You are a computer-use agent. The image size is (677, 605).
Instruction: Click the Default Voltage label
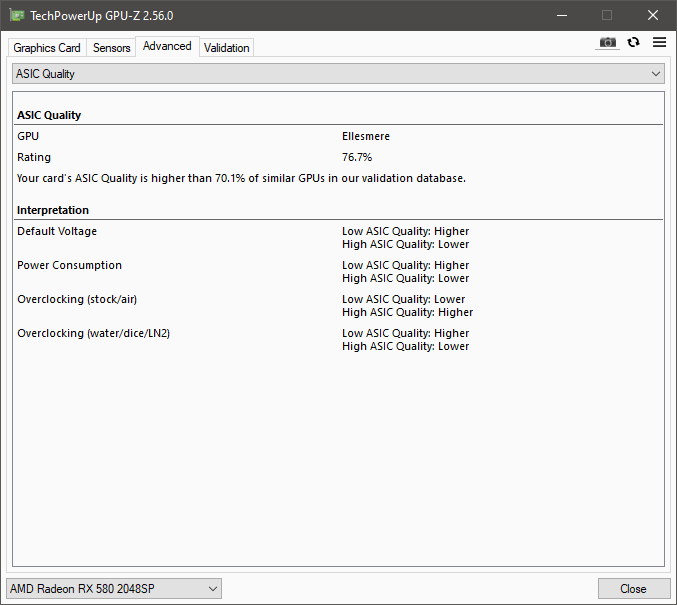point(57,231)
